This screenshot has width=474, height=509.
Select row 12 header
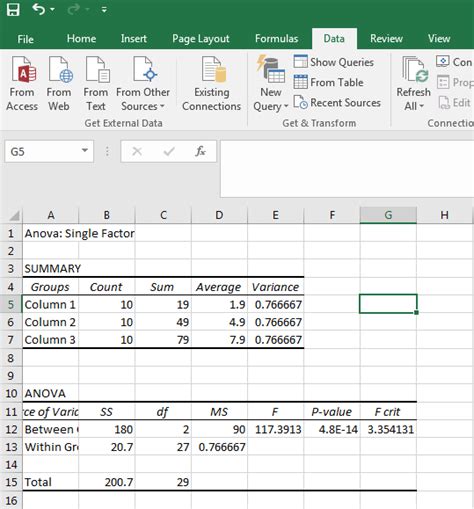coord(11,429)
